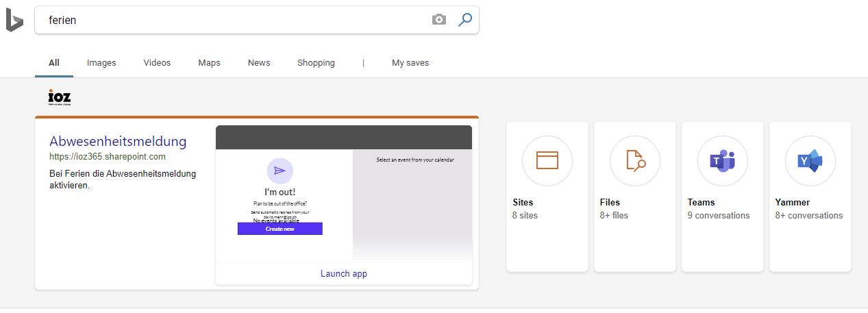868x313 pixels.
Task: Open the My saves tab
Action: [410, 63]
